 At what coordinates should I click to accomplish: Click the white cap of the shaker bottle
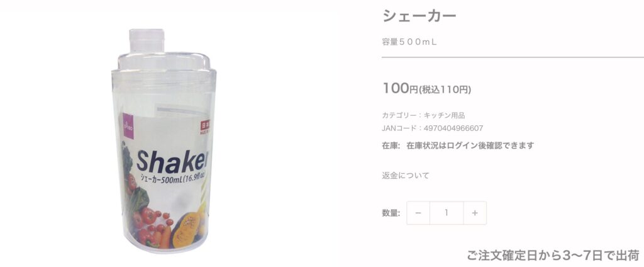[147, 40]
